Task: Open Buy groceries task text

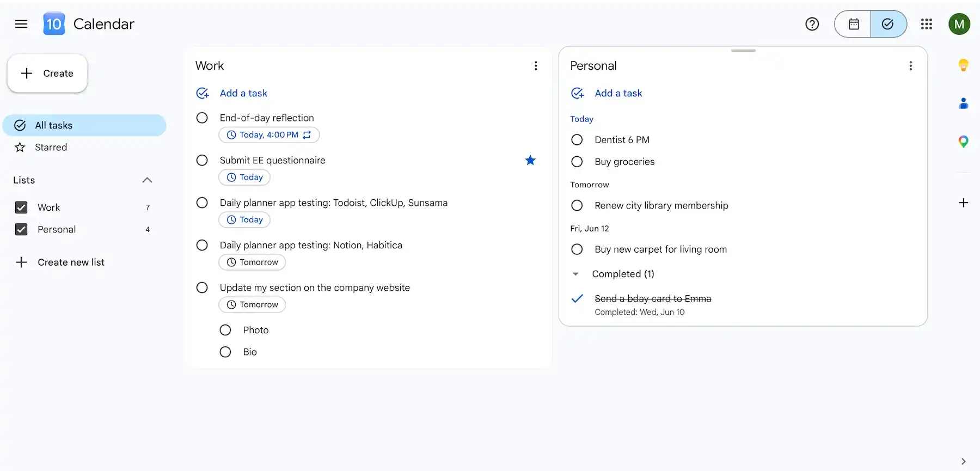Action: tap(624, 162)
